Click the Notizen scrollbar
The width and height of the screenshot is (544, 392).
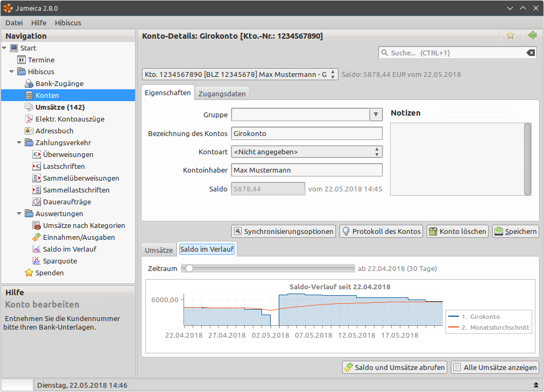pos(528,159)
